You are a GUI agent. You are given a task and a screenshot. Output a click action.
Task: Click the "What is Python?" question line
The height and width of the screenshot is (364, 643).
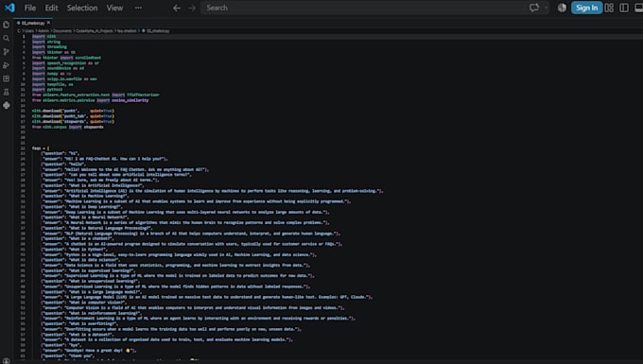[74, 250]
